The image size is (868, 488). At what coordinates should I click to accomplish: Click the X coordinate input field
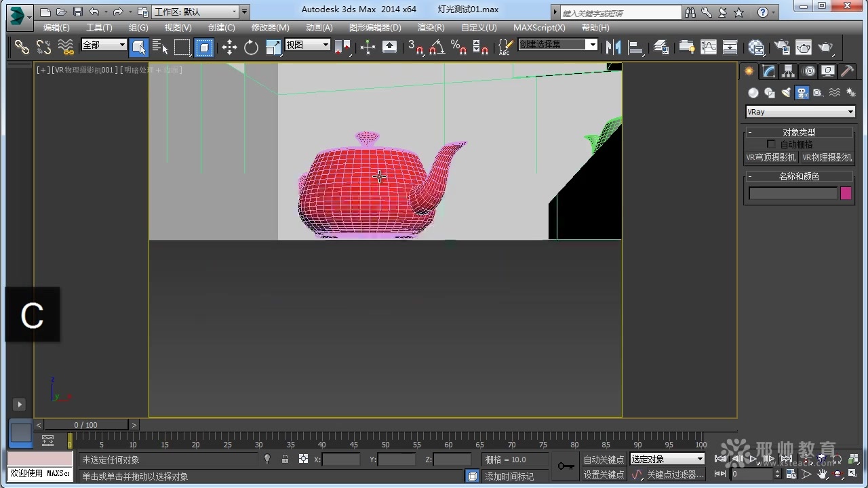pos(341,460)
